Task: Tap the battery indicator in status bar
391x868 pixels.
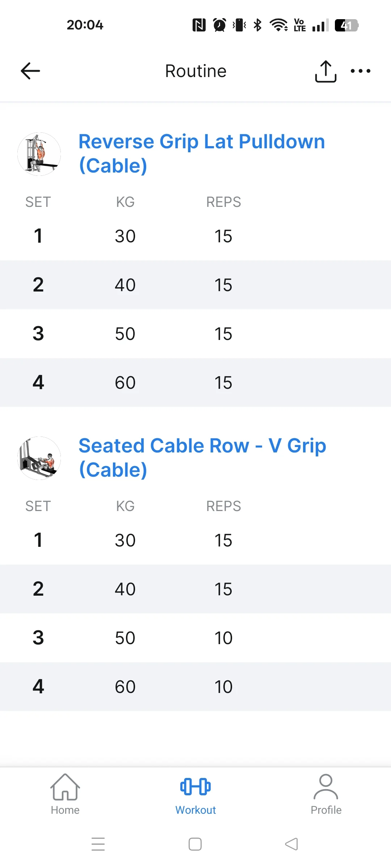Action: pos(346,25)
